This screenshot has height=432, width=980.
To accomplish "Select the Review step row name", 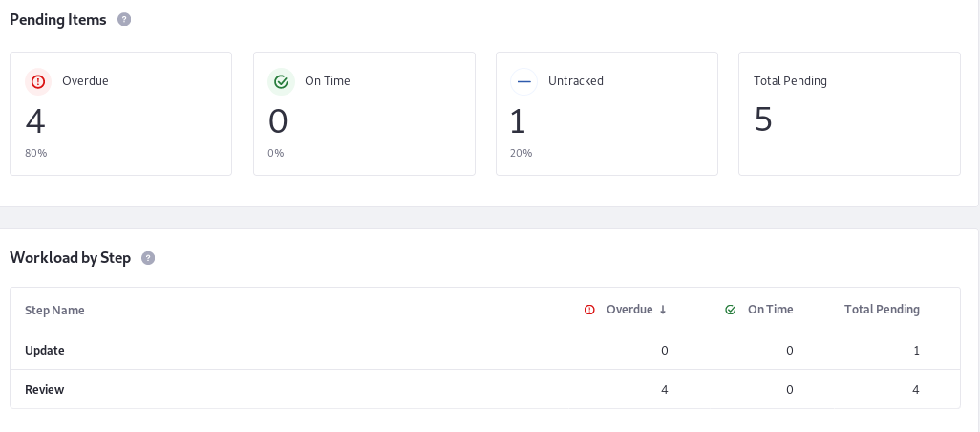I will (44, 390).
